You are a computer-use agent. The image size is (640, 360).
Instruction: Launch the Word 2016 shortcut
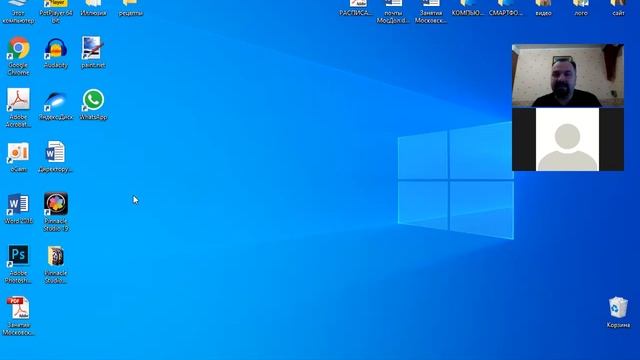click(18, 209)
